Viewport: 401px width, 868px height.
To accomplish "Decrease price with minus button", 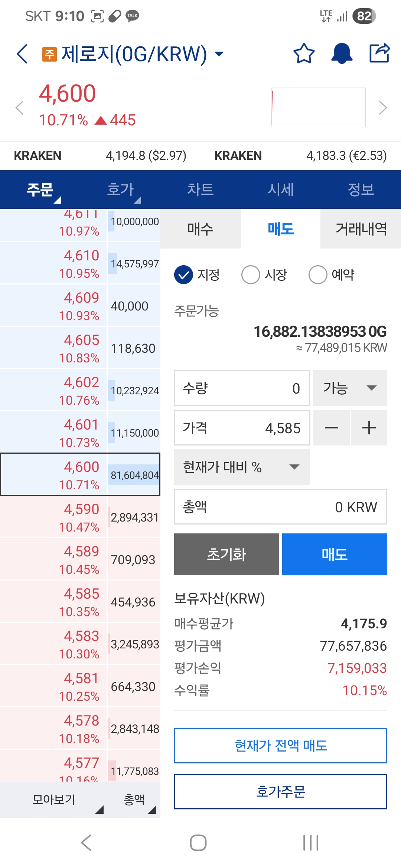I will point(331,428).
